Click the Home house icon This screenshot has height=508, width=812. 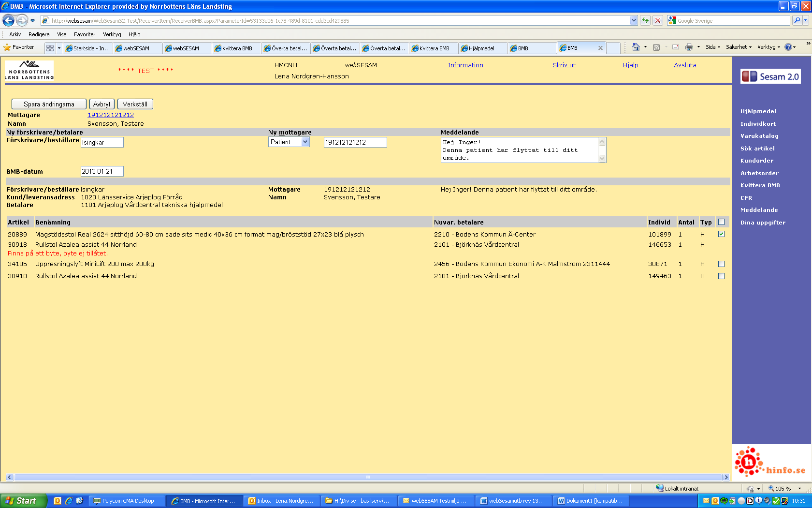click(636, 47)
